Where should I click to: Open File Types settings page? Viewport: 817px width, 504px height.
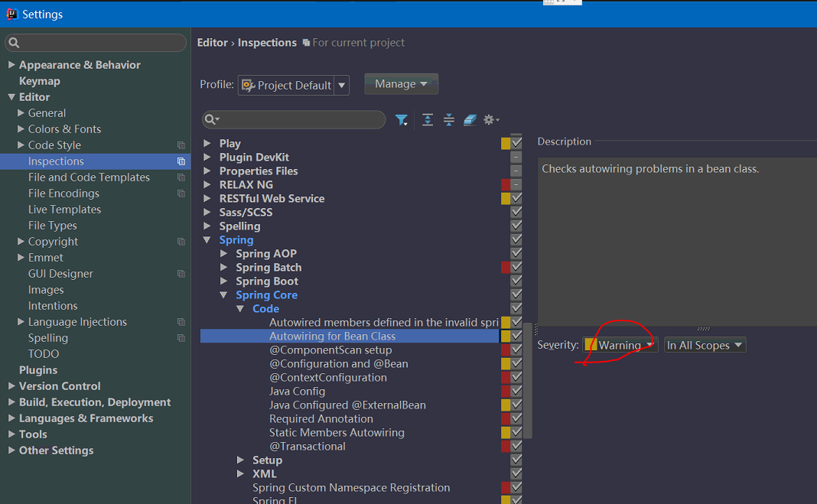(53, 226)
